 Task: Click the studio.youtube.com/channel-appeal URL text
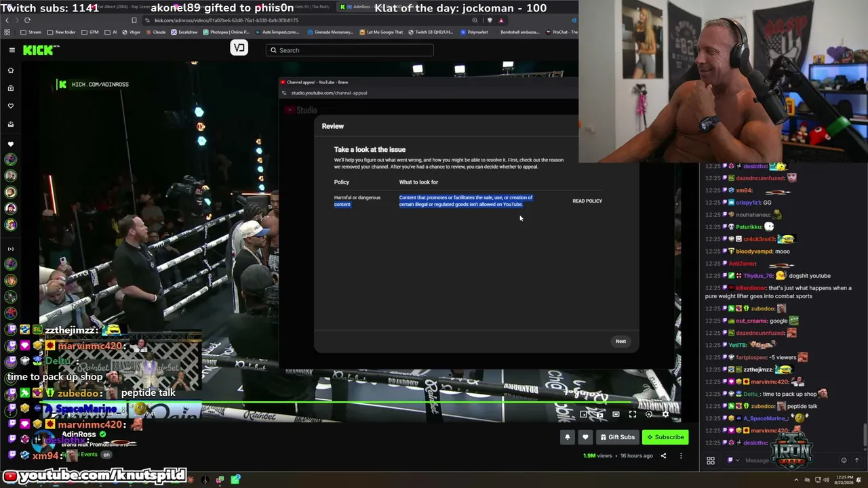(329, 93)
